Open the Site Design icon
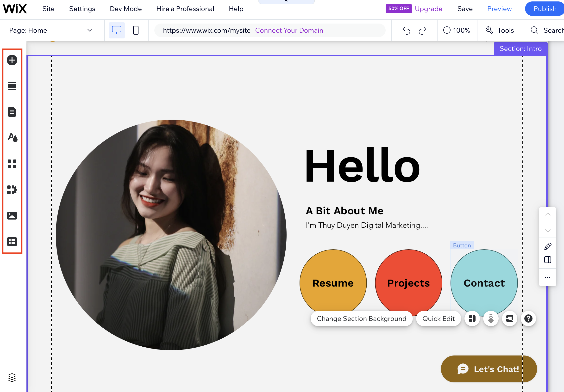The image size is (564, 392). pos(13,138)
